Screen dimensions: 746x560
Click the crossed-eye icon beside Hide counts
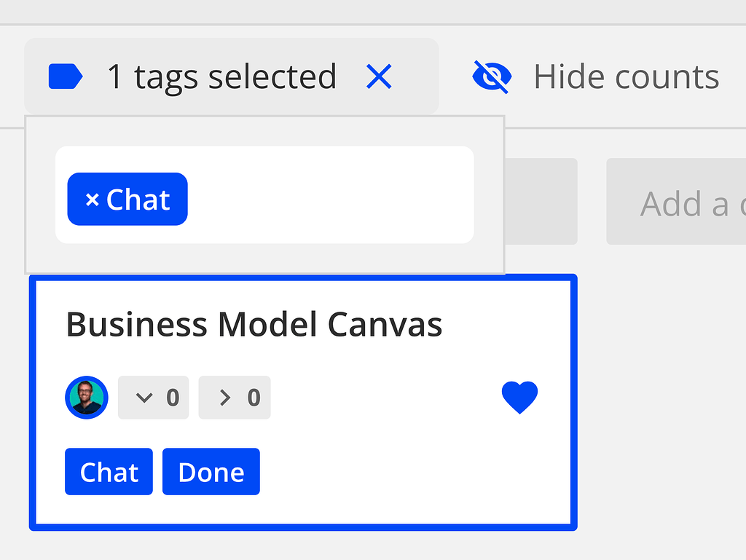[x=491, y=76]
